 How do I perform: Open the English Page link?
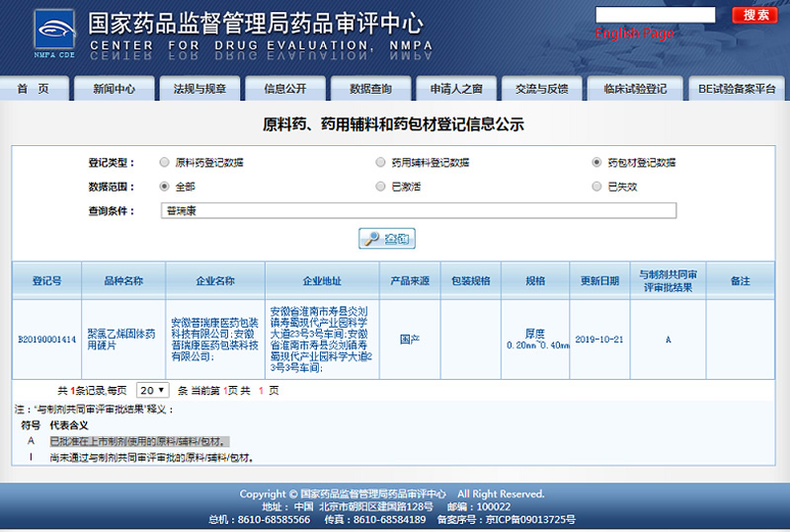pos(634,34)
